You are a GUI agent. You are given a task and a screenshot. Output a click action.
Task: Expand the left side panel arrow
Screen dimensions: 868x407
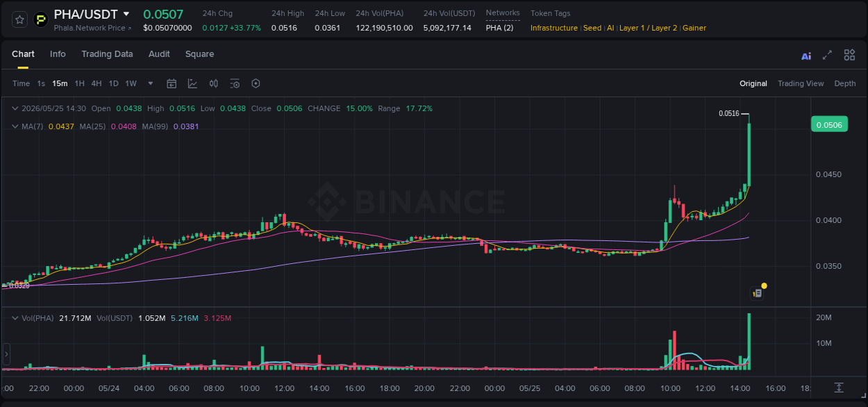click(6, 354)
